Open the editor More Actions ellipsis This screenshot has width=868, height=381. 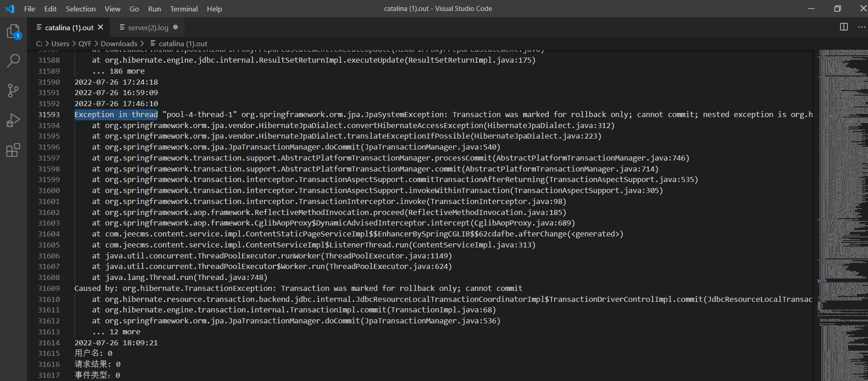pos(862,27)
